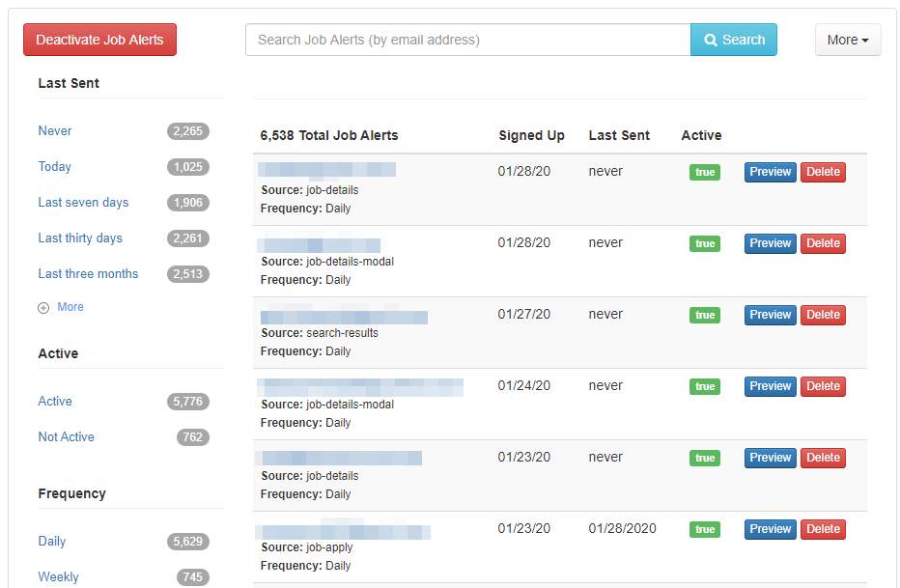Toggle the true badge on the first alert
The image size is (900, 588).
[704, 171]
